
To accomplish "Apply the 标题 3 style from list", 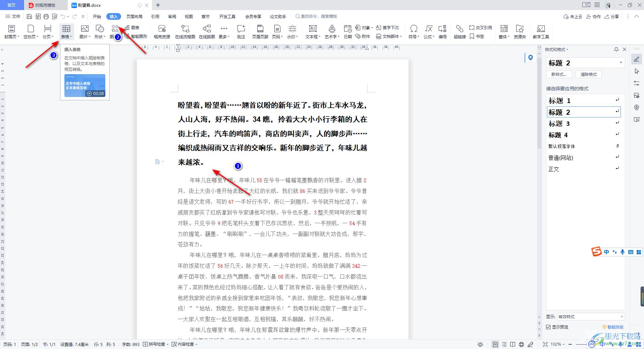I will click(x=584, y=123).
